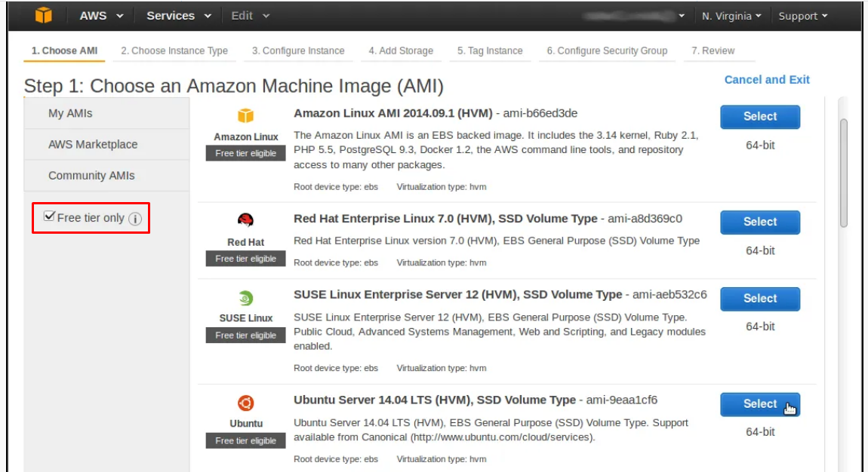Open the My AMIs sidebar section

(107, 113)
